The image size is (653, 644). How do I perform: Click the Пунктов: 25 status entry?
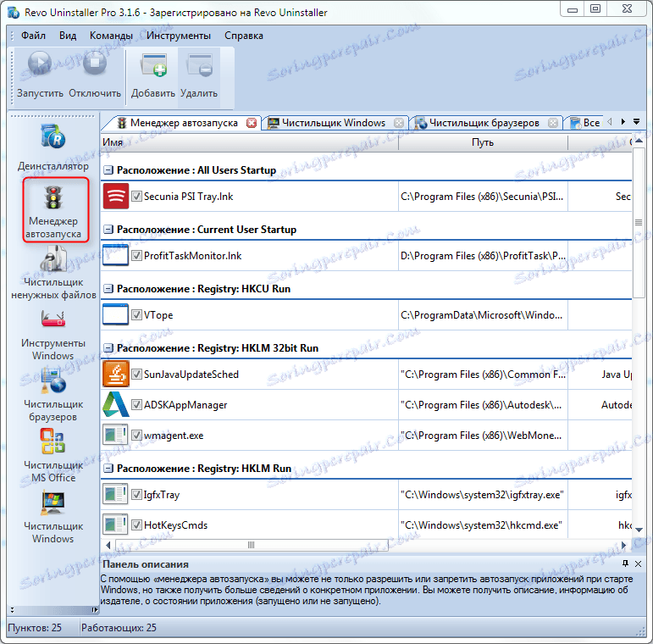pos(35,627)
